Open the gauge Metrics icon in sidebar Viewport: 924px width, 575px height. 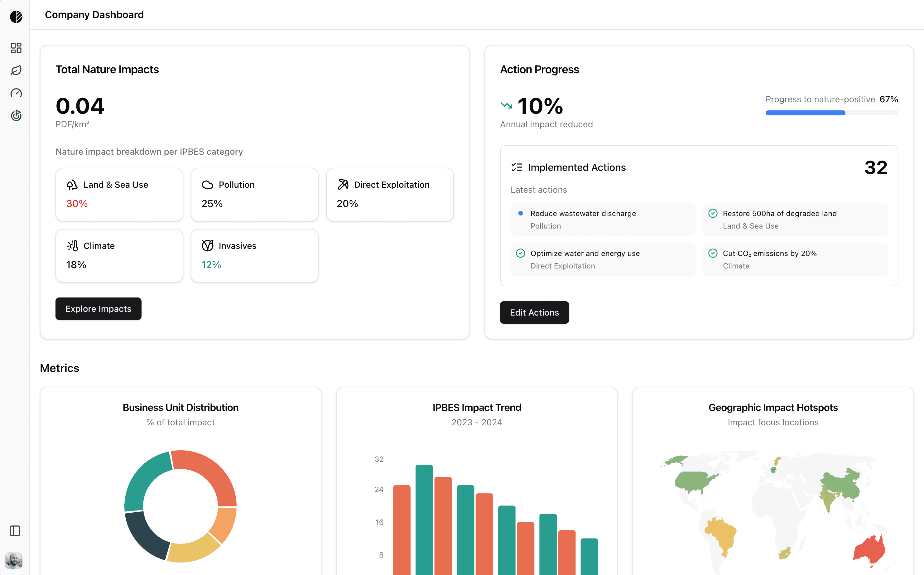pyautogui.click(x=16, y=93)
